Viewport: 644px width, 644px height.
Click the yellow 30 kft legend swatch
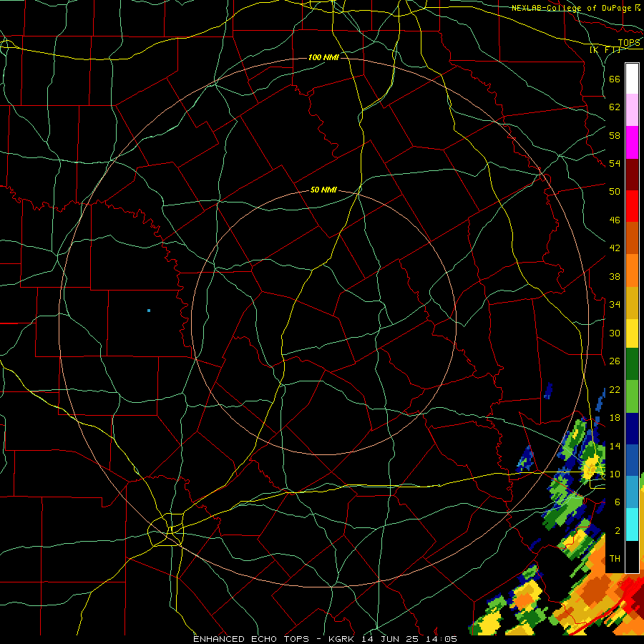[x=632, y=333]
